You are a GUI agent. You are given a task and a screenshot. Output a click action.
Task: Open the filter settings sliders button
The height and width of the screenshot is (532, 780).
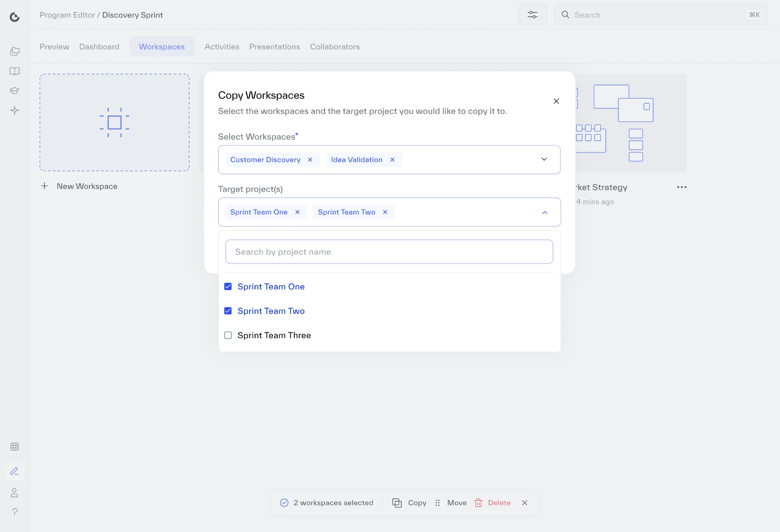click(x=532, y=15)
